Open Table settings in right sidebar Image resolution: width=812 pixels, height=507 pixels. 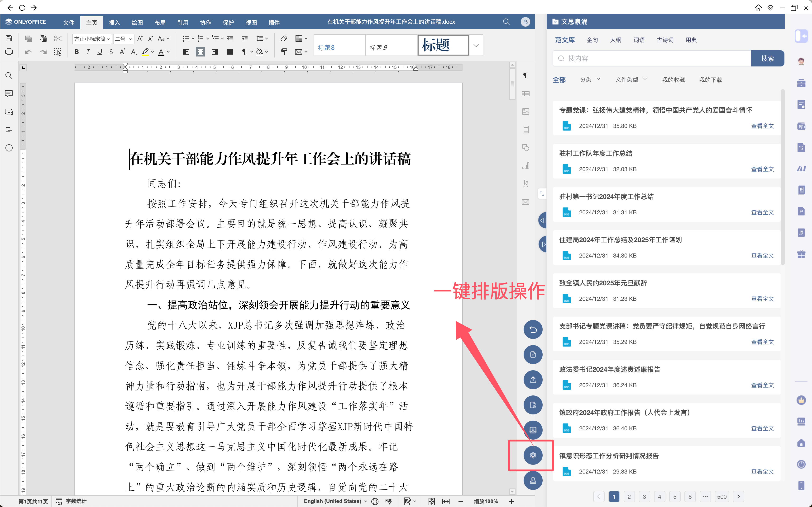point(526,94)
